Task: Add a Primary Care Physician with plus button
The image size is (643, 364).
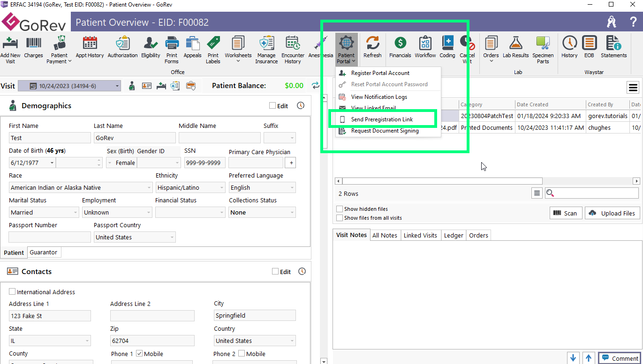Action: (x=291, y=163)
